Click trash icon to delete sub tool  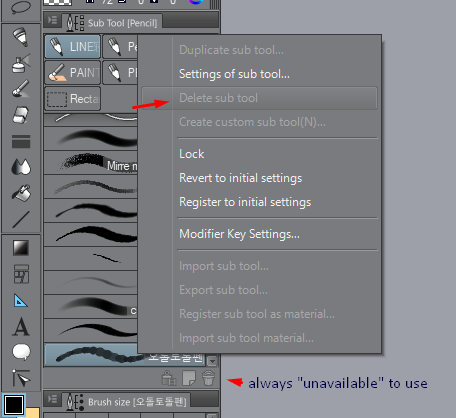coord(208,378)
